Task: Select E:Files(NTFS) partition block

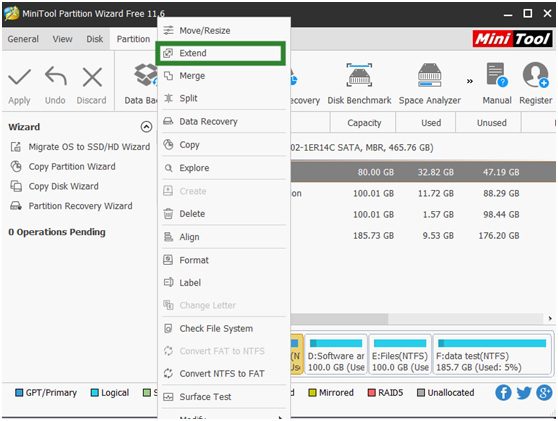Action: click(400, 354)
